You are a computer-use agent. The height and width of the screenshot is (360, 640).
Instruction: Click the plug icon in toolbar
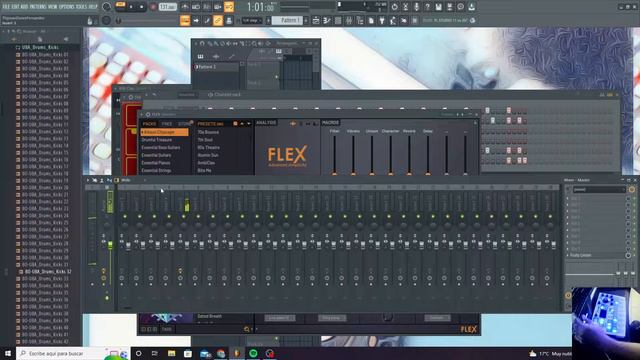382,20
